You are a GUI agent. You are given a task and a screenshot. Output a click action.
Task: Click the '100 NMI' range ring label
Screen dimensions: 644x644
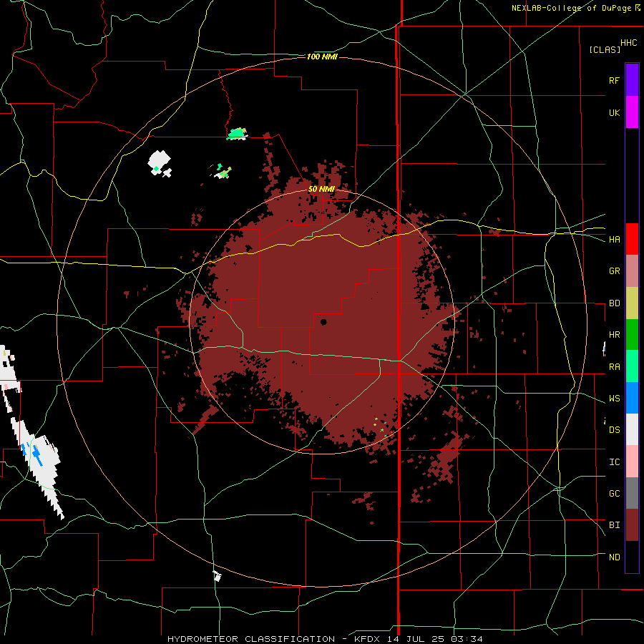[322, 57]
